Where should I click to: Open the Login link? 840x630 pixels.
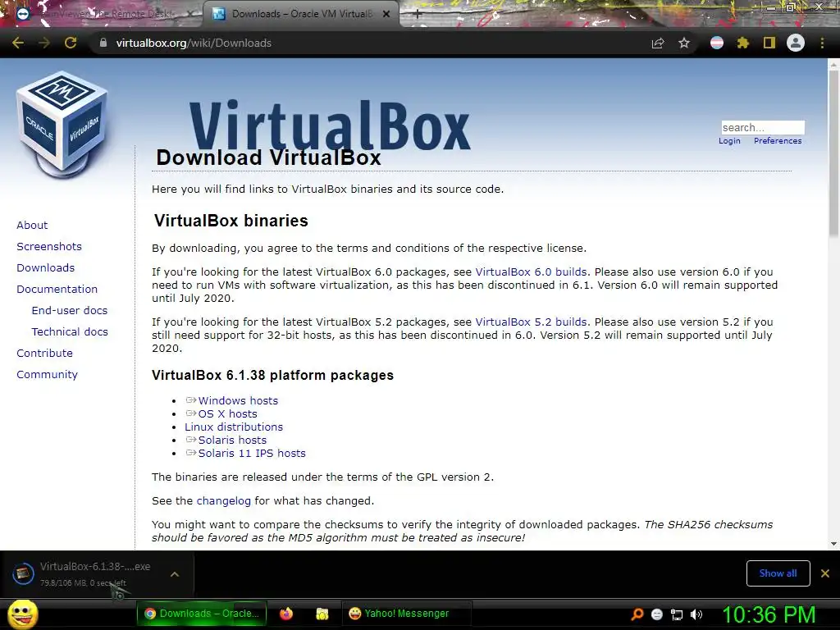click(x=729, y=141)
